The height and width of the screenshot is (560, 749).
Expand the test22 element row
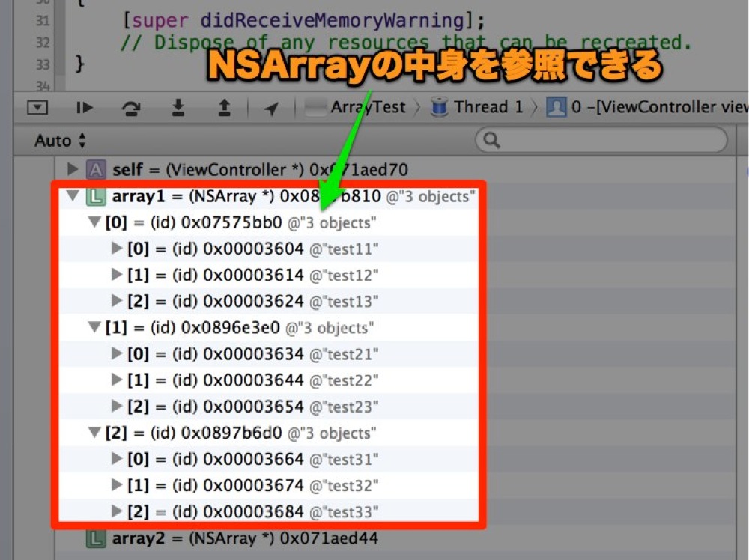pos(117,380)
